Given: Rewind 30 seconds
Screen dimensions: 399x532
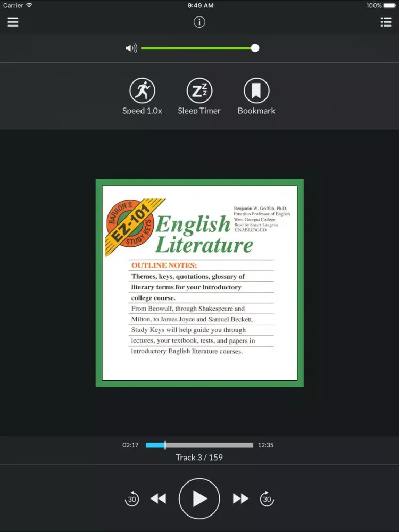Looking at the screenshot, I should (x=131, y=499).
